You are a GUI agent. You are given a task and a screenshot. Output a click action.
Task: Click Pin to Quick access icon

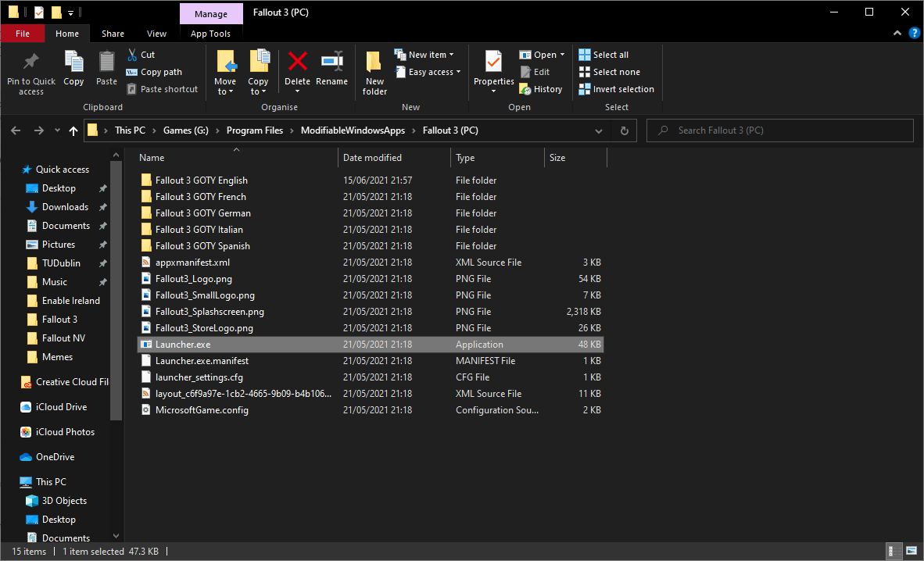[x=30, y=61]
